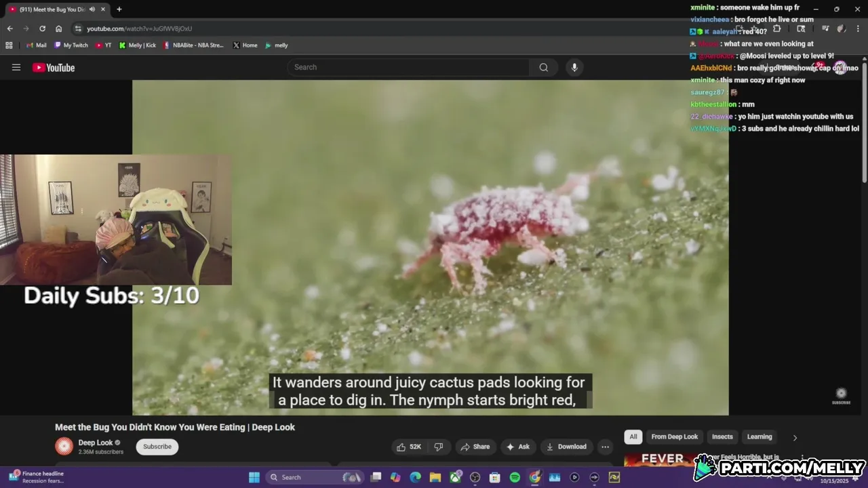Open the Xbox app from taskbar
This screenshot has height=488, width=868.
point(455,477)
